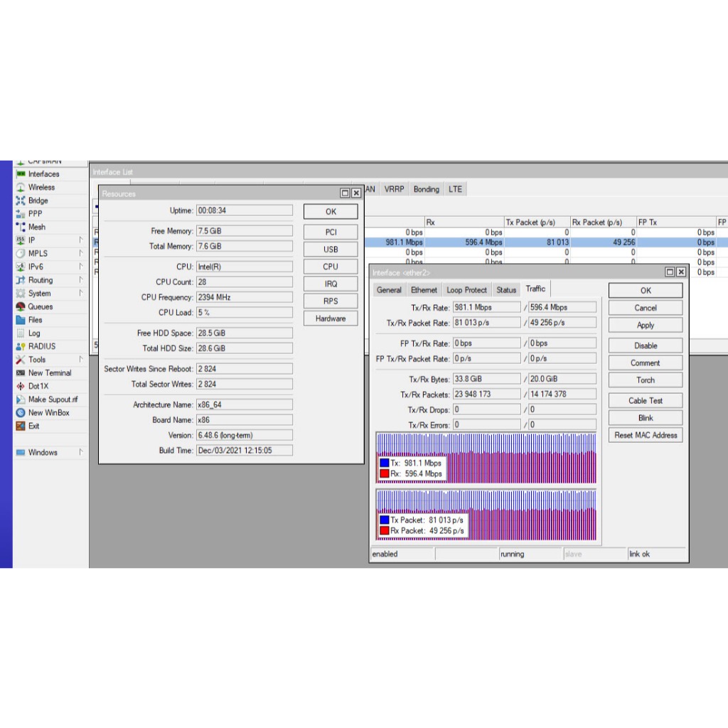Click the CPU Load value field
The width and height of the screenshot is (728, 728).
[244, 313]
